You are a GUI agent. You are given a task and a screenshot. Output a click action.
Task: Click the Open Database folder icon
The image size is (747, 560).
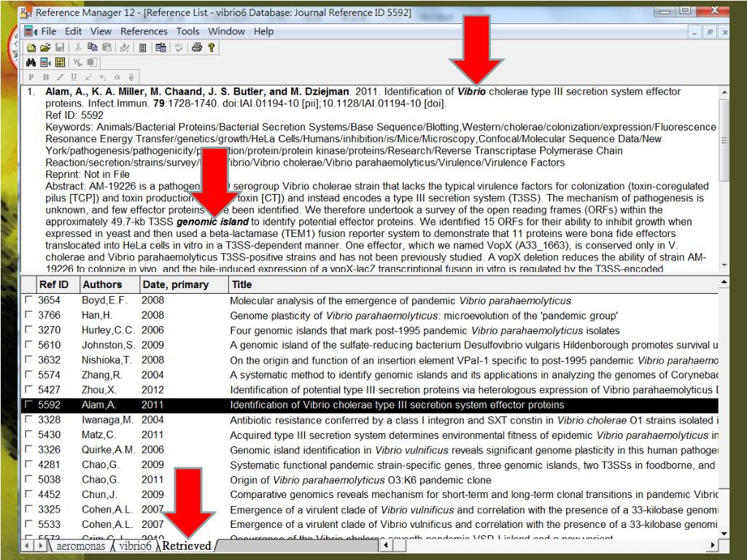(45, 47)
